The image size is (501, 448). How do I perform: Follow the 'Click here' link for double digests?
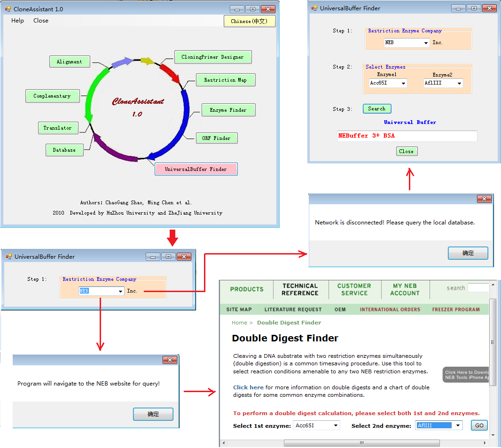pyautogui.click(x=248, y=387)
